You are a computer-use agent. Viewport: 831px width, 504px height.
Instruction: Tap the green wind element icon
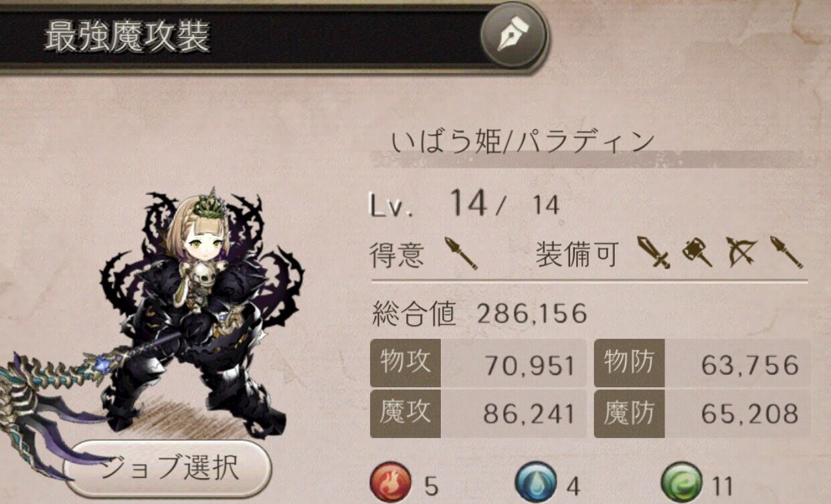pyautogui.click(x=681, y=483)
